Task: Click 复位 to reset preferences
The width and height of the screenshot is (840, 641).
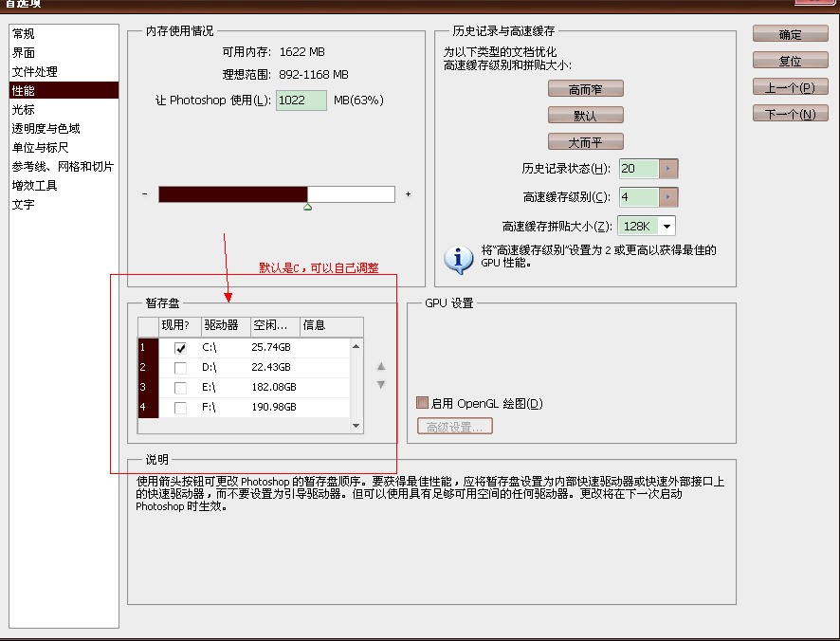Action: click(790, 60)
